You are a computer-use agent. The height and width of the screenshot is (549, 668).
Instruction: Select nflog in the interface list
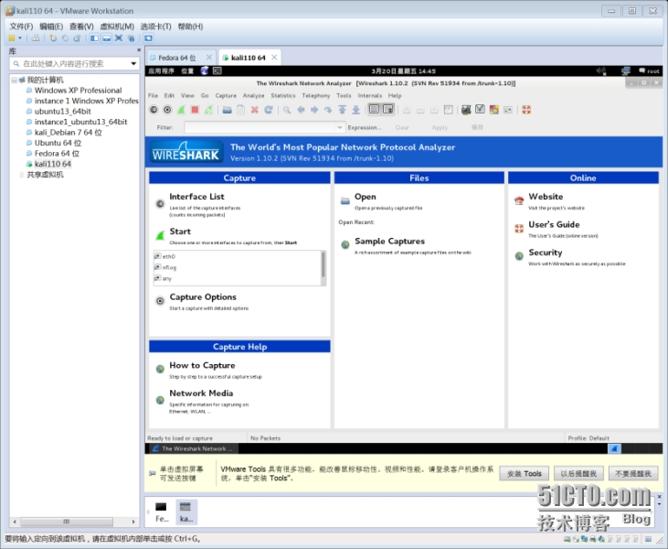coord(169,267)
